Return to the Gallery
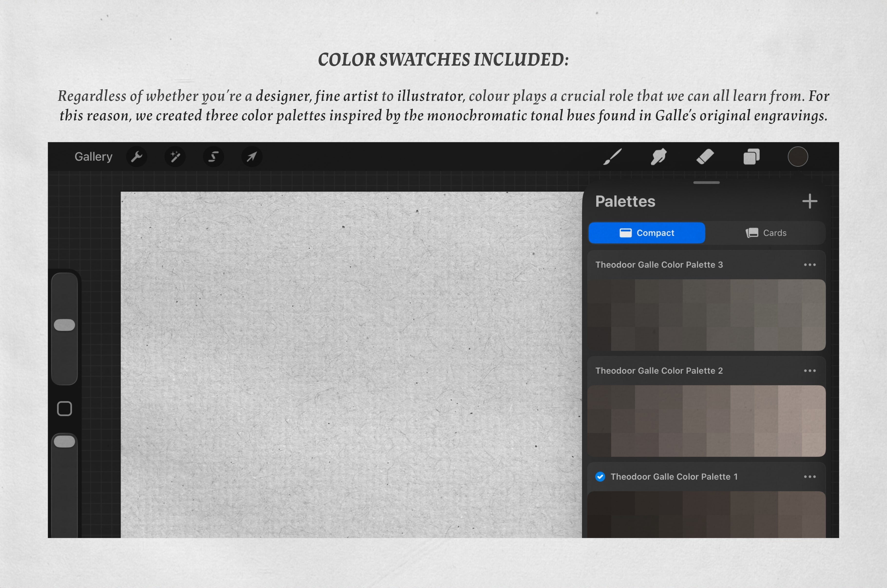This screenshot has height=588, width=887. pos(93,157)
